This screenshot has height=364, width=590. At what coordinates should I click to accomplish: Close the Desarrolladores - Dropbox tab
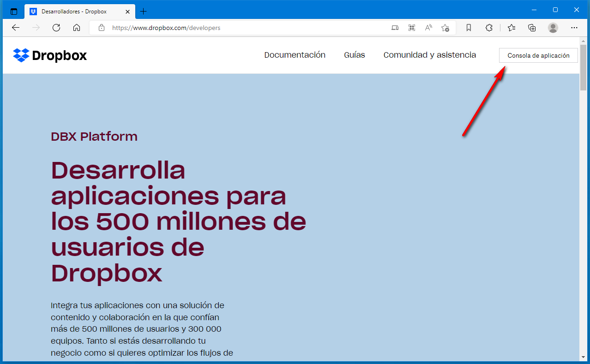(x=127, y=11)
